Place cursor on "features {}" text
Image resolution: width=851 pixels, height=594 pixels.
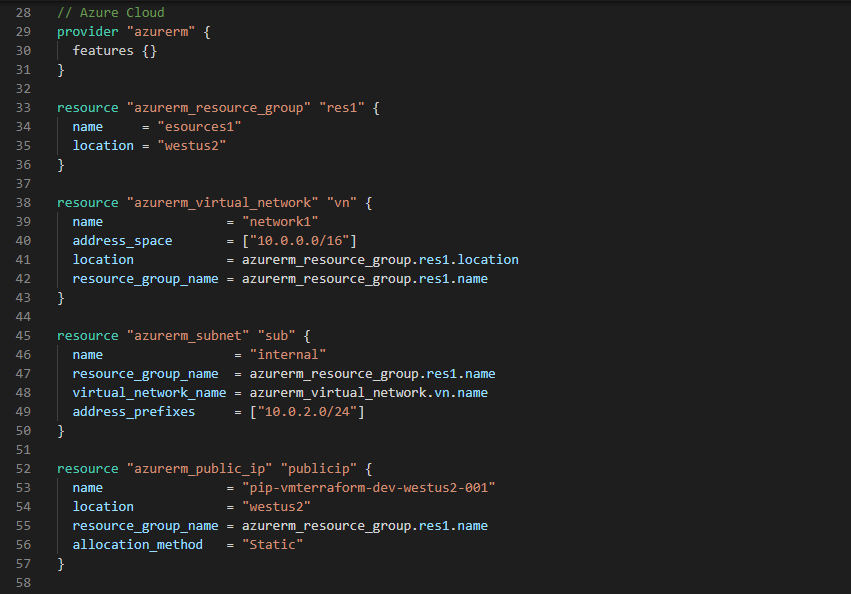pos(114,51)
